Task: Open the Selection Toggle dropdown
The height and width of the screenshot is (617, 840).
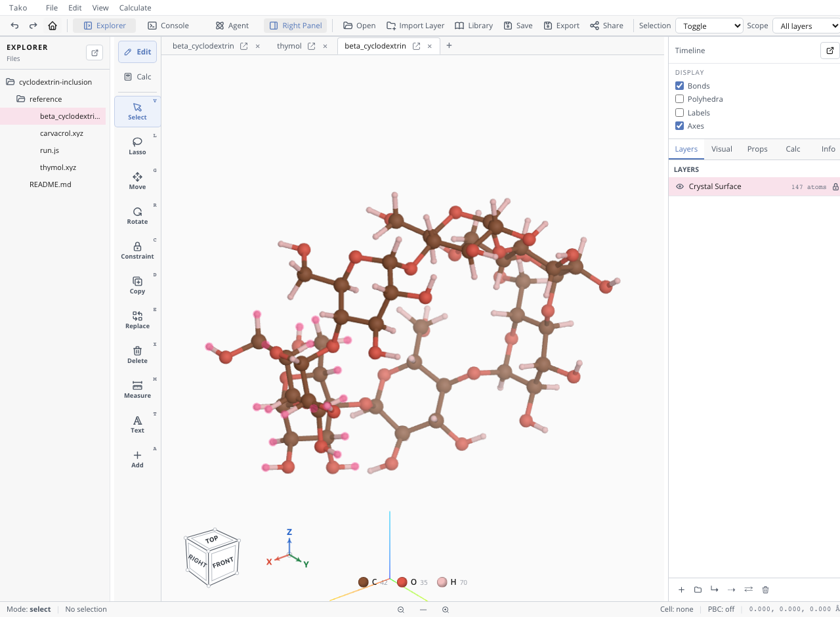Action: (709, 26)
